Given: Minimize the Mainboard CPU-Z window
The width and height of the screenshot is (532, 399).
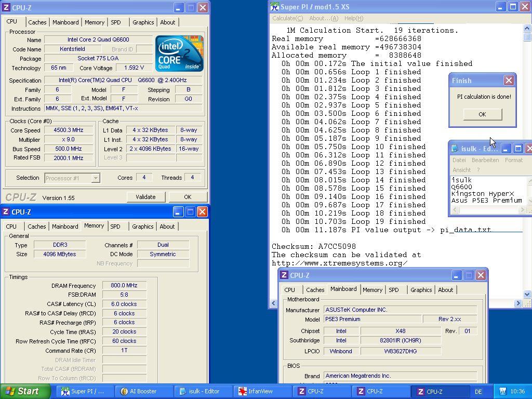Looking at the screenshot, I should [456, 275].
